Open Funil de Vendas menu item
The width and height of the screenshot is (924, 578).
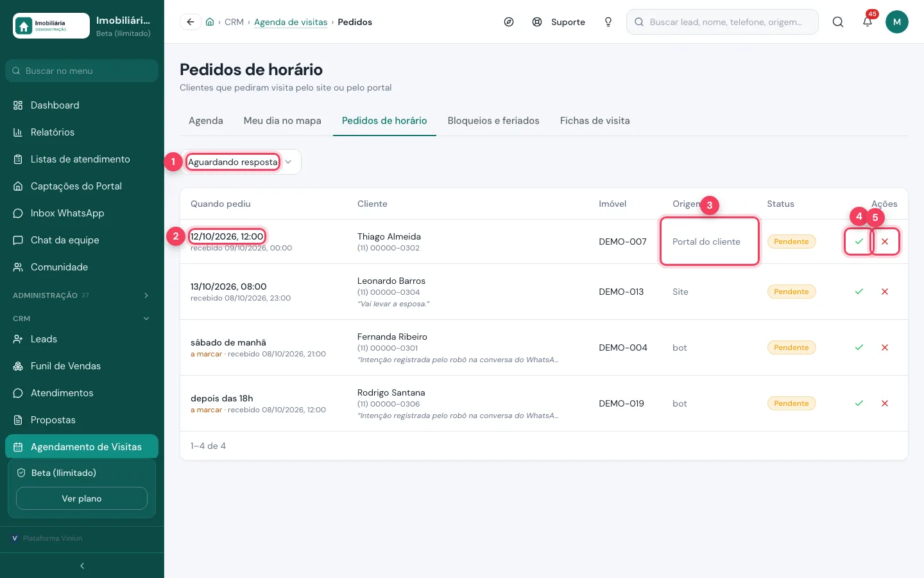[x=81, y=366]
